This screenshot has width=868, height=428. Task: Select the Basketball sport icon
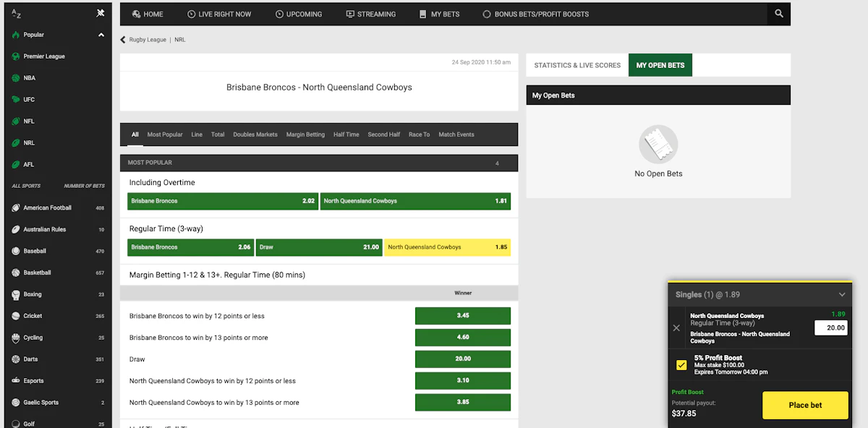tap(17, 273)
